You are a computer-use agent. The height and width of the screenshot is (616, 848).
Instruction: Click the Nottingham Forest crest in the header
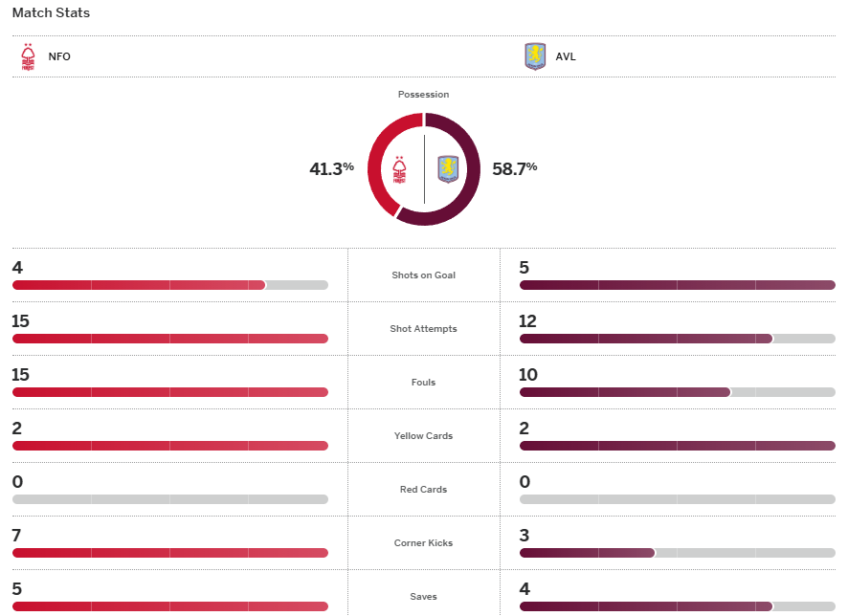[28, 56]
